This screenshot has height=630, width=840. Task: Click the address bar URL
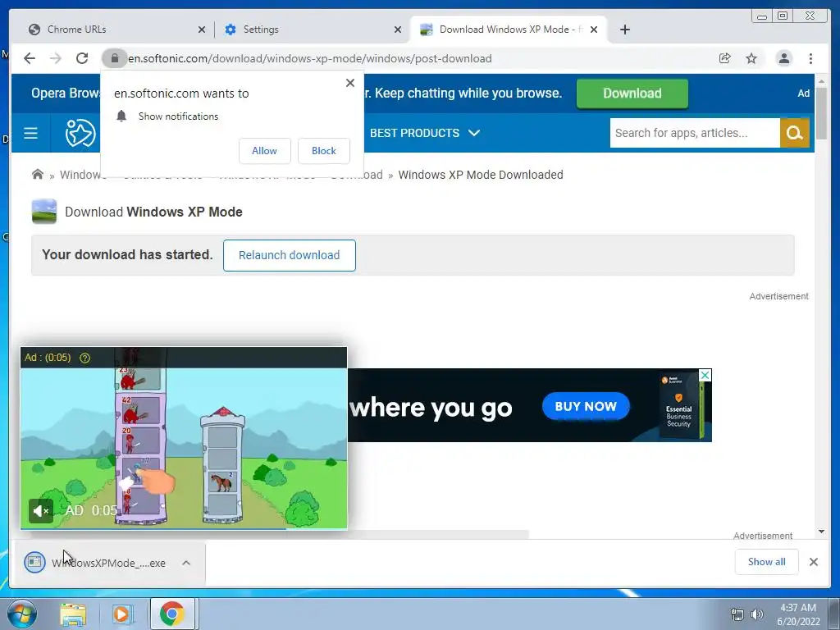click(x=309, y=58)
